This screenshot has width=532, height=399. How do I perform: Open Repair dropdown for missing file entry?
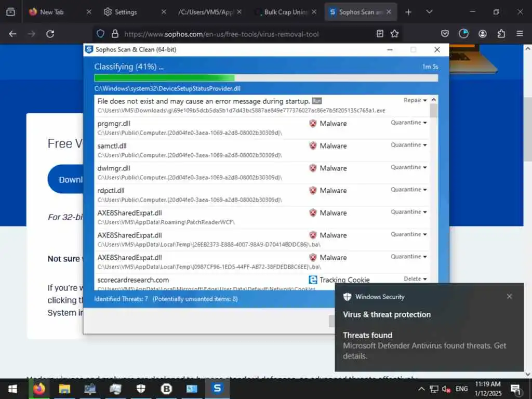(415, 100)
